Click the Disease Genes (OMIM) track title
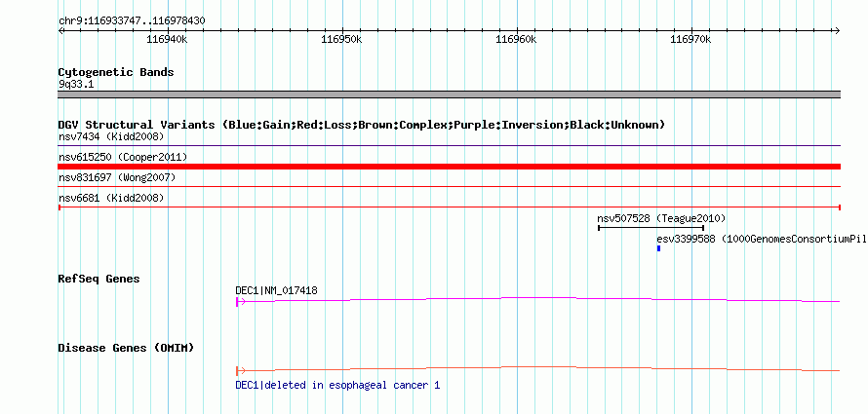Screen dimensions: 868x414 pos(126,348)
